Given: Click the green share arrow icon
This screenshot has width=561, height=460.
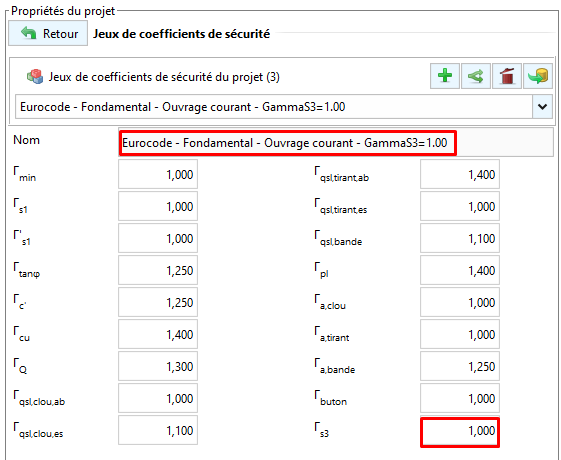Looking at the screenshot, I should (475, 76).
